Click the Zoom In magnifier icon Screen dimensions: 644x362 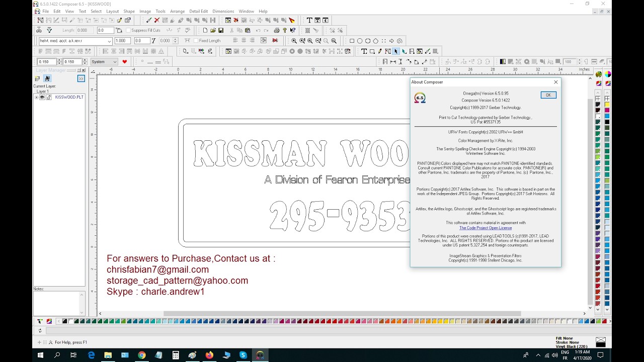point(294,41)
